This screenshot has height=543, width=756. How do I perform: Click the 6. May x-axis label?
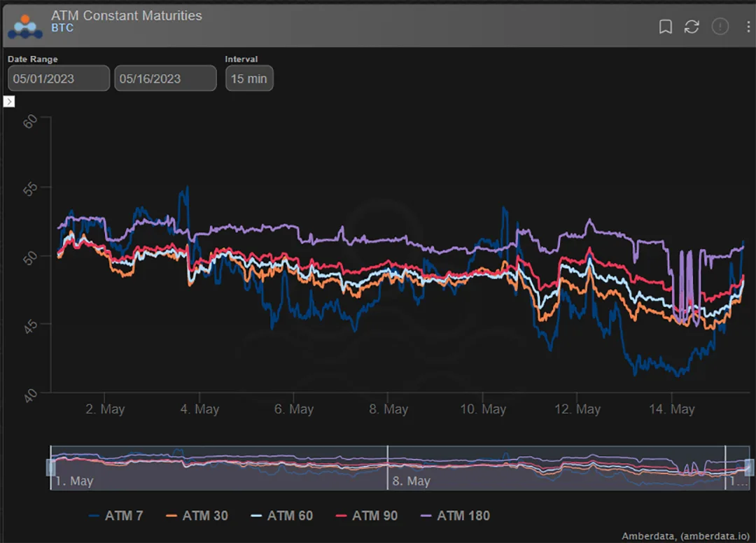[294, 409]
